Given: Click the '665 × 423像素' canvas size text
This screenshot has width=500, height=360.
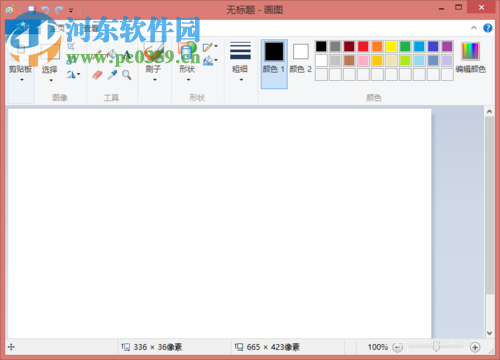Looking at the screenshot, I should coord(273,347).
